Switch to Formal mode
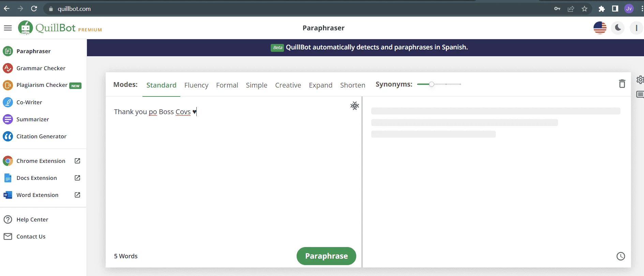This screenshot has width=644, height=276. point(227,85)
